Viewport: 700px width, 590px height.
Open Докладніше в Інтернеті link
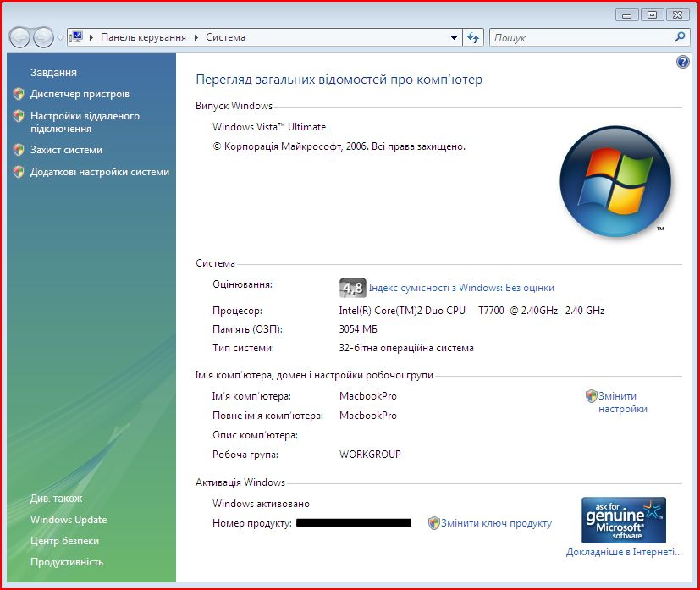[624, 552]
